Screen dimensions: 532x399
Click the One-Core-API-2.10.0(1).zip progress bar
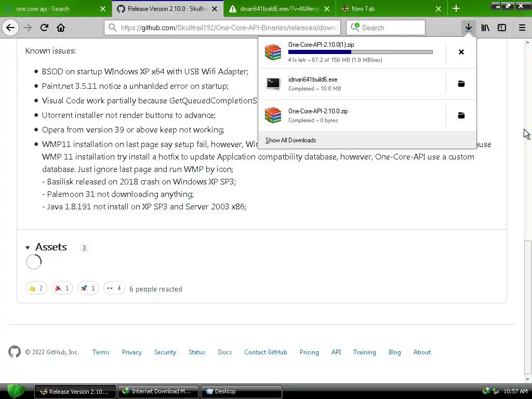pyautogui.click(x=361, y=52)
